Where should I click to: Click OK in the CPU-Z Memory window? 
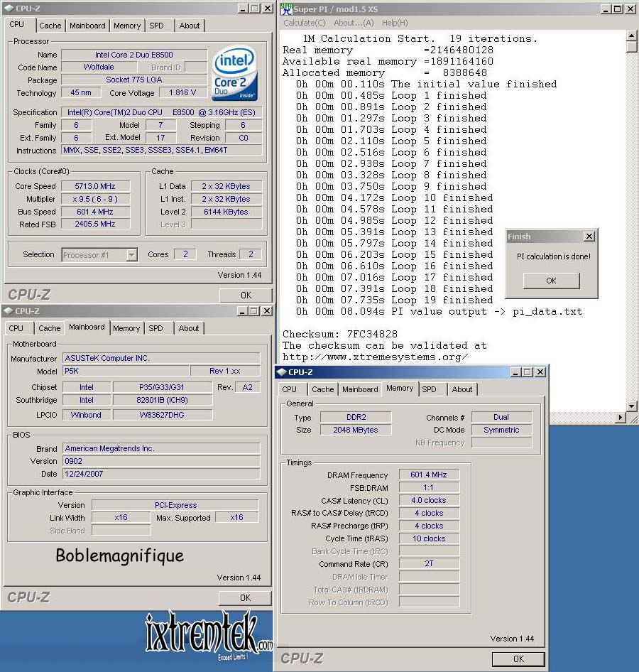point(518,659)
